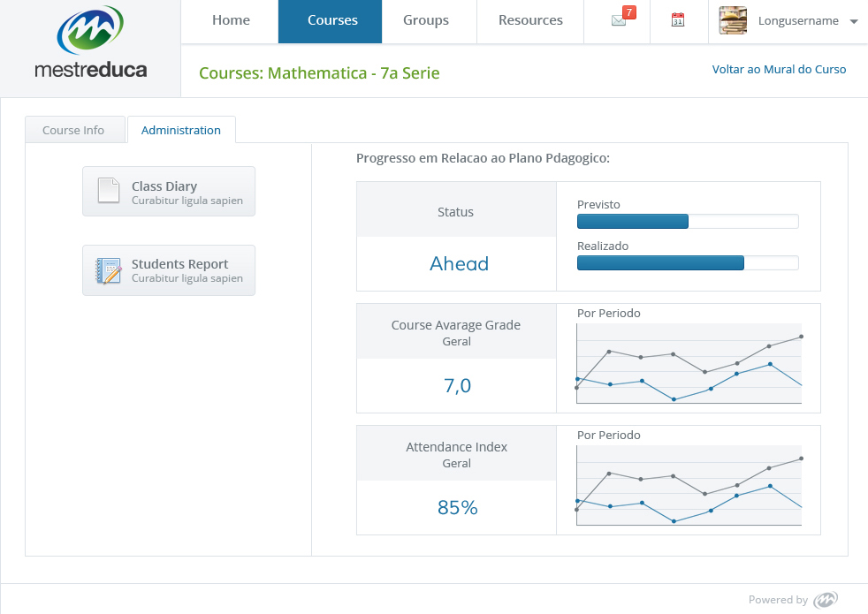Image resolution: width=868 pixels, height=614 pixels.
Task: Open the calendar icon in navbar
Action: coord(678,20)
